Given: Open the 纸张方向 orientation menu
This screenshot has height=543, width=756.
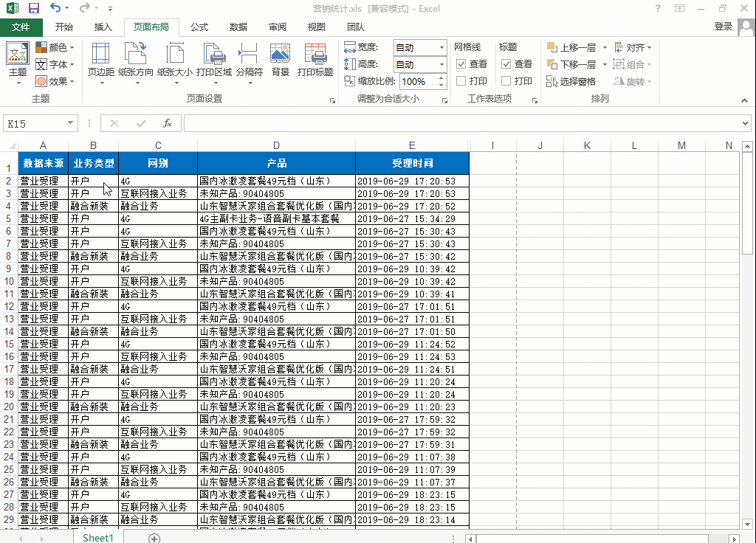Looking at the screenshot, I should [136, 63].
